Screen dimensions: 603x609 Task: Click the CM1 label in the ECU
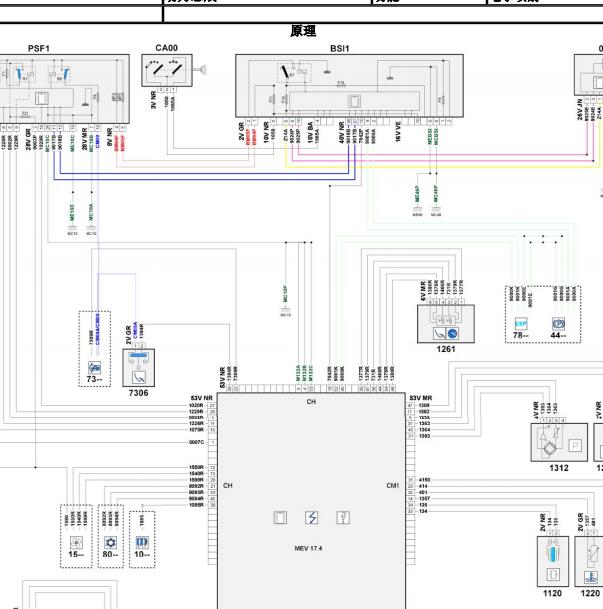pos(393,485)
